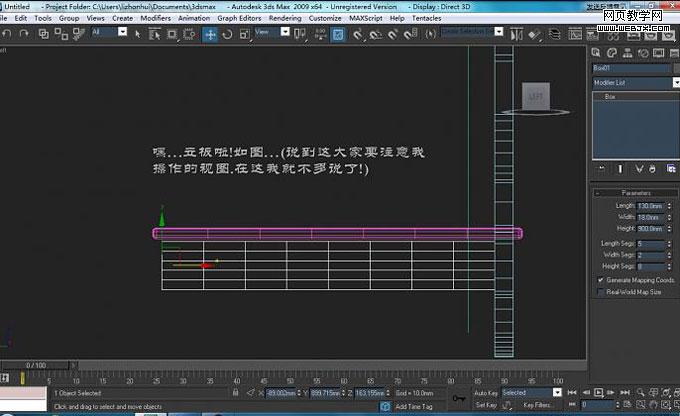Click the Auto Key button
The width and height of the screenshot is (680, 416).
tap(486, 393)
